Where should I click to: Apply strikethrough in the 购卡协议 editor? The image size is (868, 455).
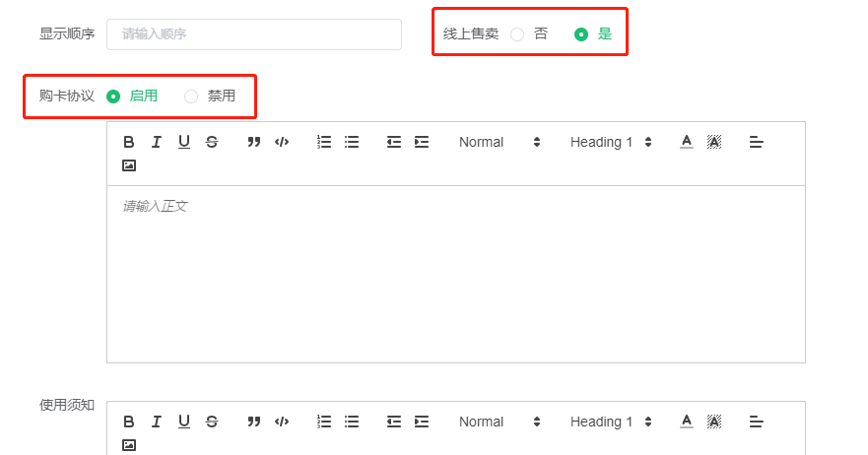point(212,142)
